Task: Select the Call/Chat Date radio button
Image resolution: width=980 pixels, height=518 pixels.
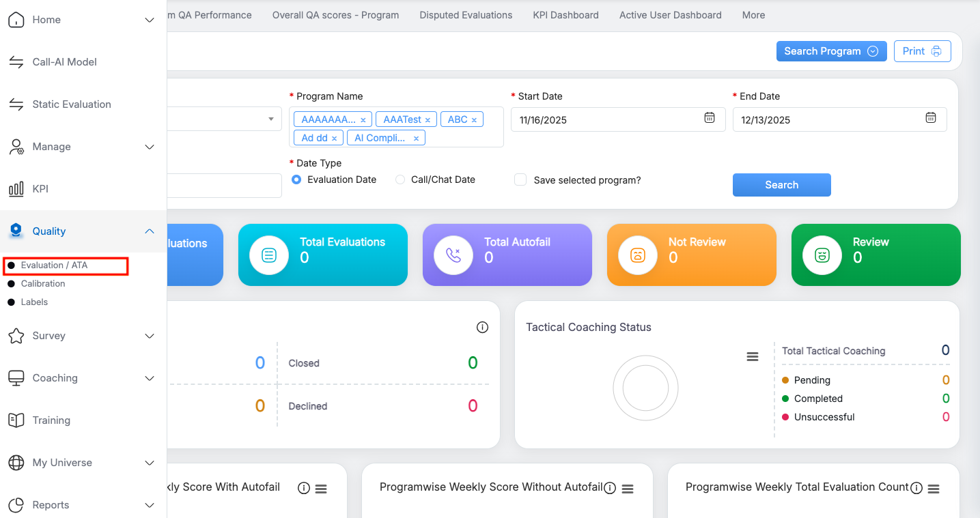Action: coord(400,179)
